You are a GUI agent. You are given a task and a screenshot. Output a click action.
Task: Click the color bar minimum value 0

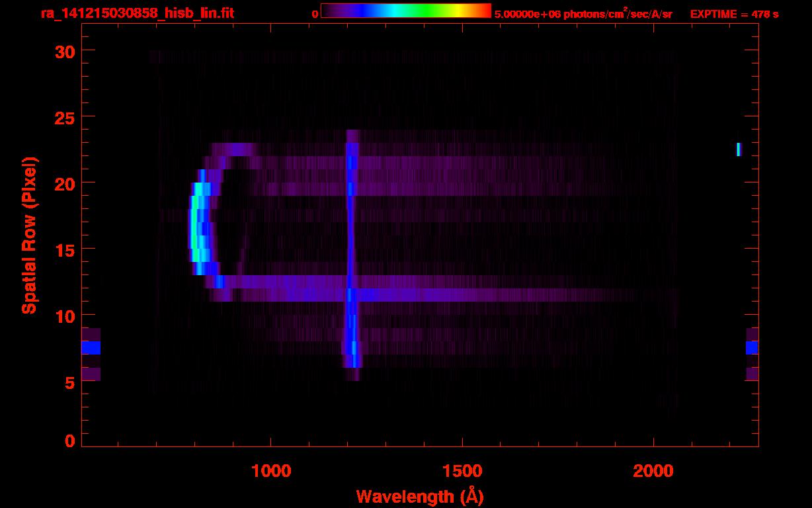coord(314,14)
